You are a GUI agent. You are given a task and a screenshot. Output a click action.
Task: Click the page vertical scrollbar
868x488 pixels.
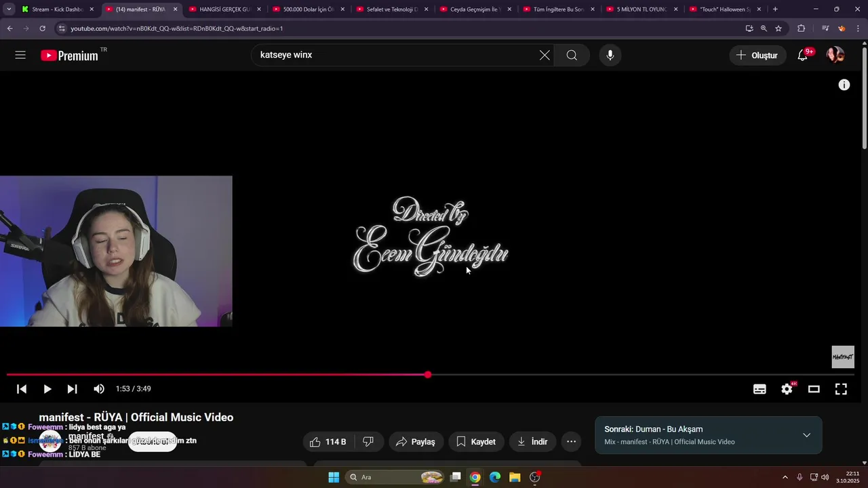pyautogui.click(x=864, y=97)
